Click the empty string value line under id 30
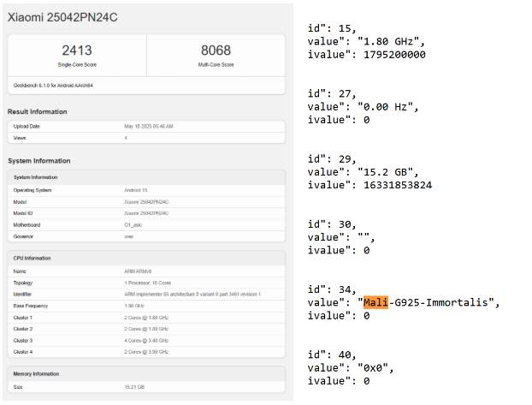 point(341,237)
